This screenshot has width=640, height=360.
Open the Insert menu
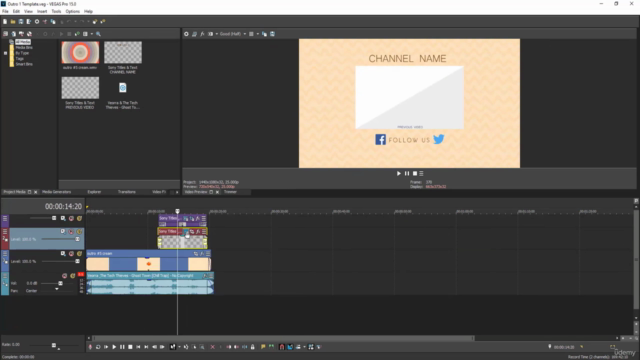point(42,11)
